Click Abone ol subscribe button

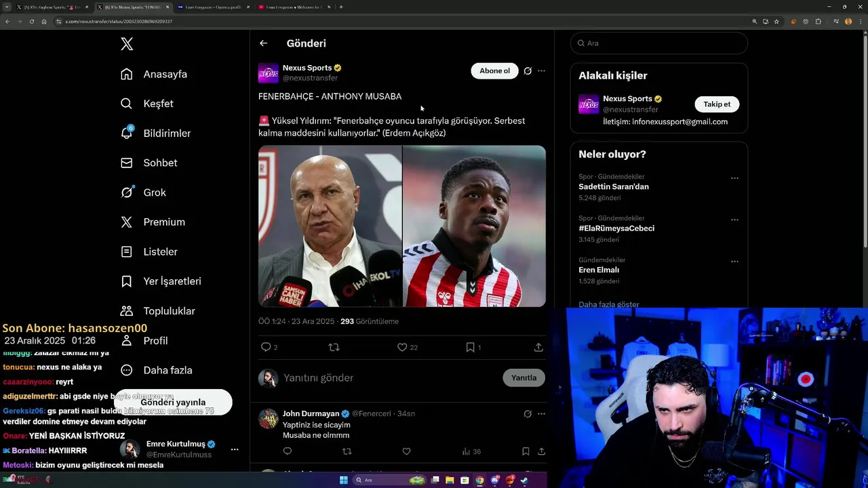tap(494, 70)
